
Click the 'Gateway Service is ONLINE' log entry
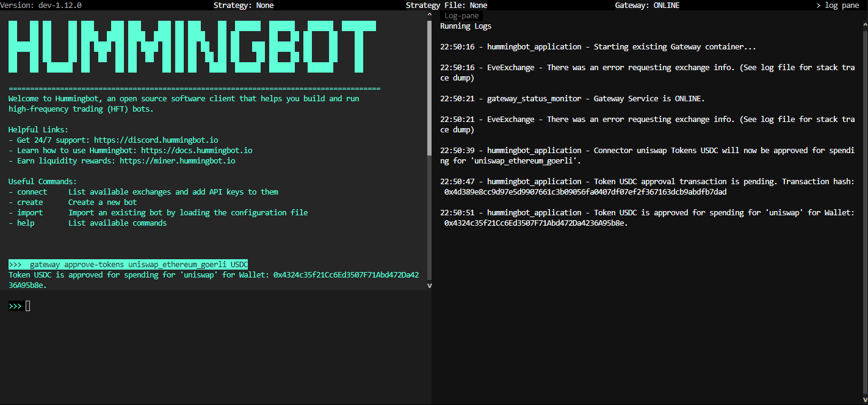point(573,98)
